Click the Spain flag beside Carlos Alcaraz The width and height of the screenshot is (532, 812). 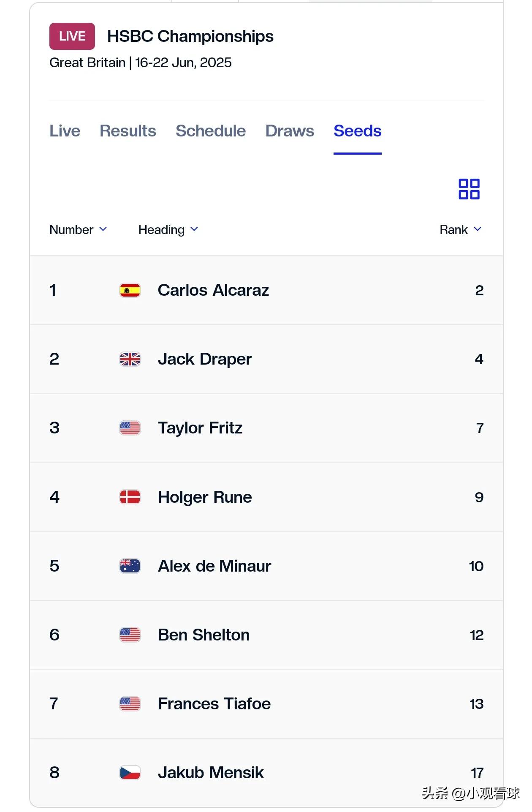pos(130,290)
